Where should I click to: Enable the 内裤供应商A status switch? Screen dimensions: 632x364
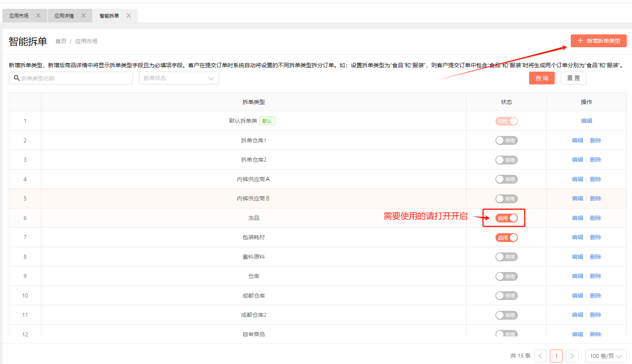pos(506,179)
